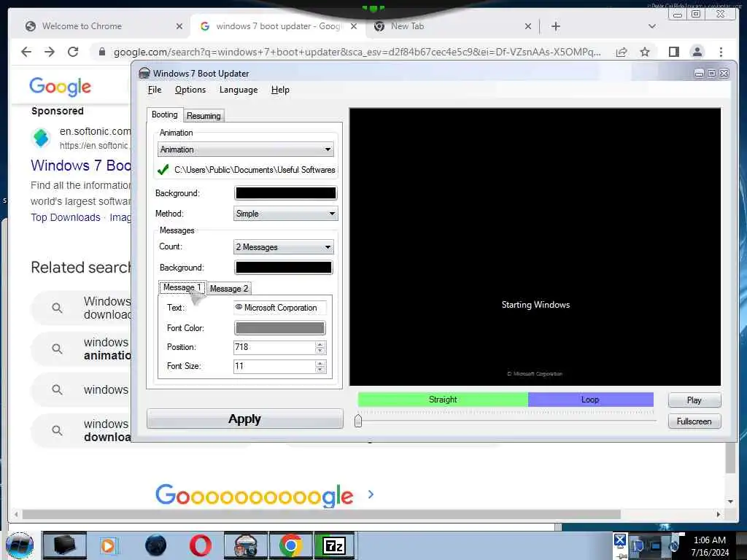Click the Windows 7 Boot Updater title icon

point(144,73)
